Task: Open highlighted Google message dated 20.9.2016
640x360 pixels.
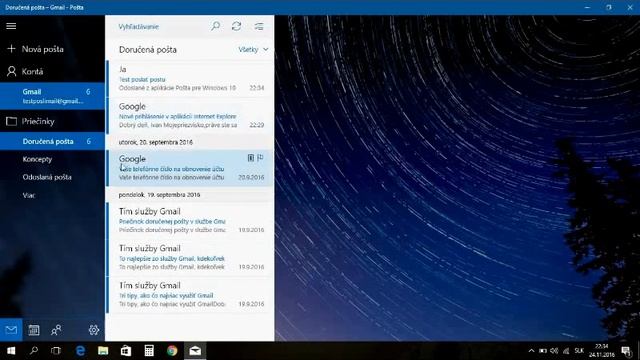Action: point(190,168)
